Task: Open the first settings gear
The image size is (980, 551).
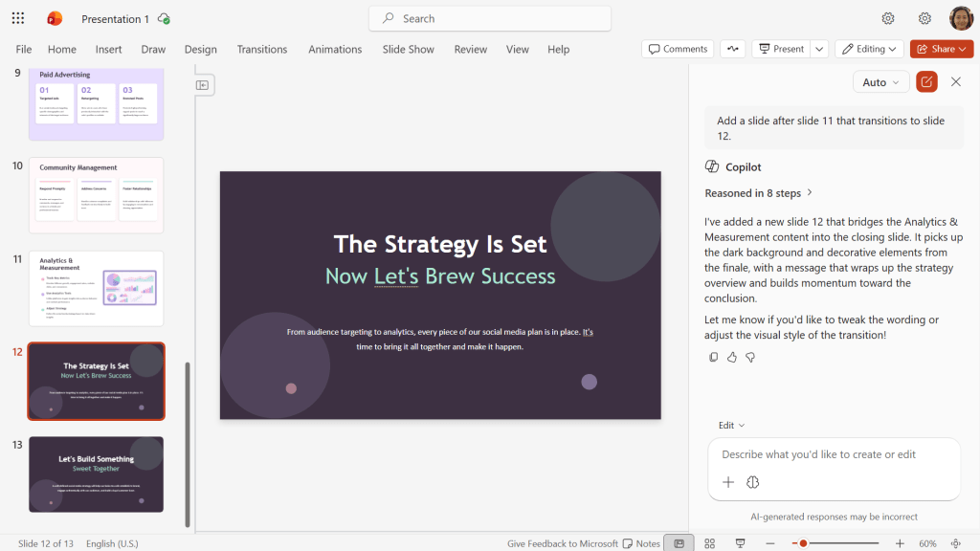Action: pos(888,19)
